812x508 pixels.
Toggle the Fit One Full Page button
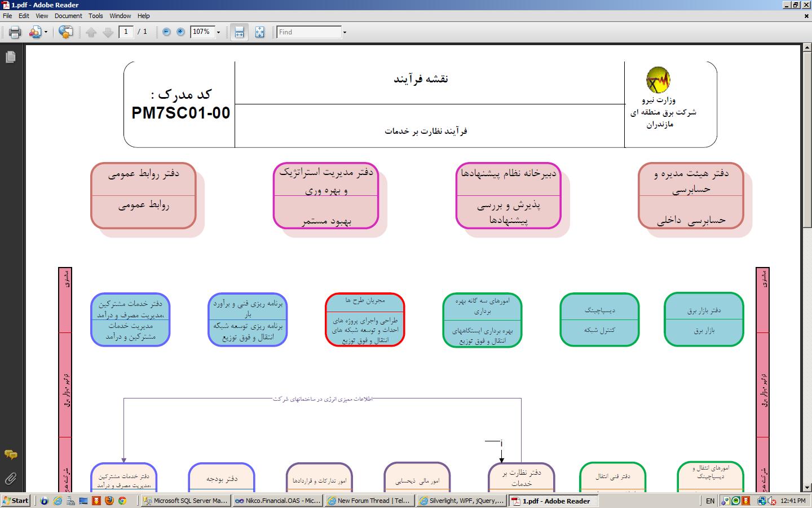tap(259, 32)
